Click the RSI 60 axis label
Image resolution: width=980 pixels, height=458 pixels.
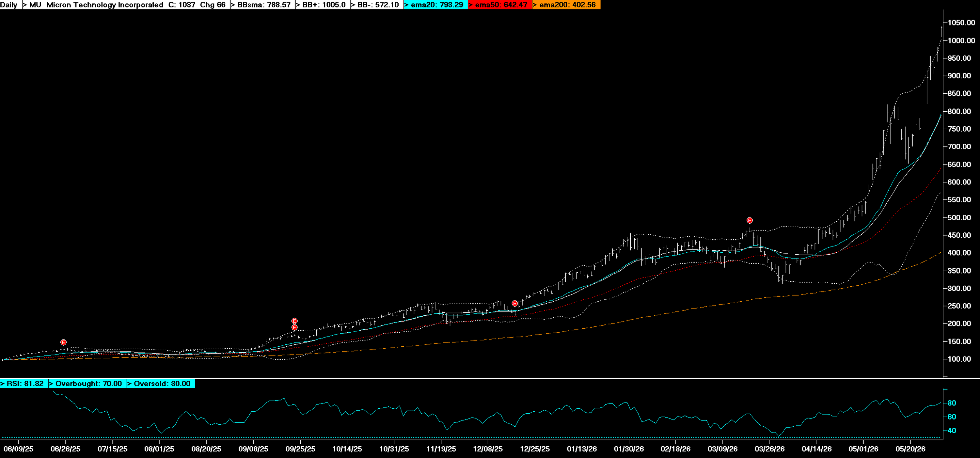coord(952,417)
